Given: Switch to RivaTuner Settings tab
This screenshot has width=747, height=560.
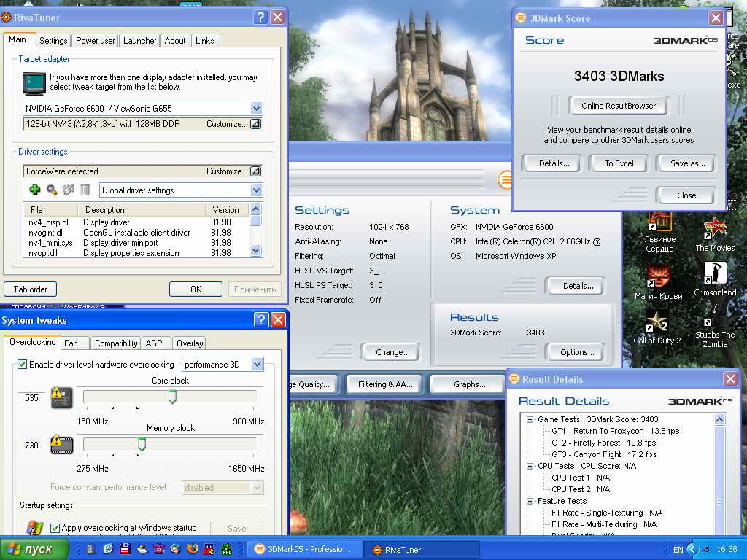Looking at the screenshot, I should coord(53,41).
